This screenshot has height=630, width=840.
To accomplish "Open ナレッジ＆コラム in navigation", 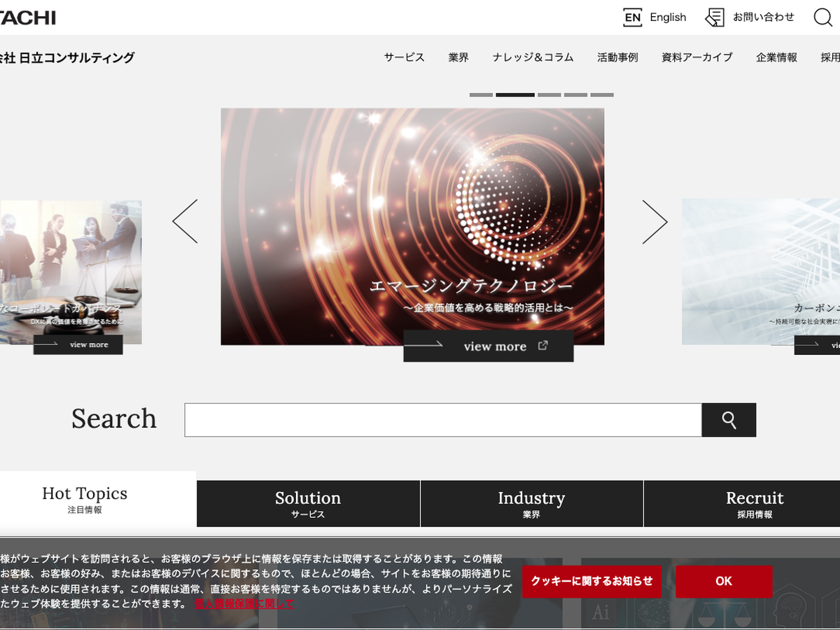I will (x=533, y=57).
